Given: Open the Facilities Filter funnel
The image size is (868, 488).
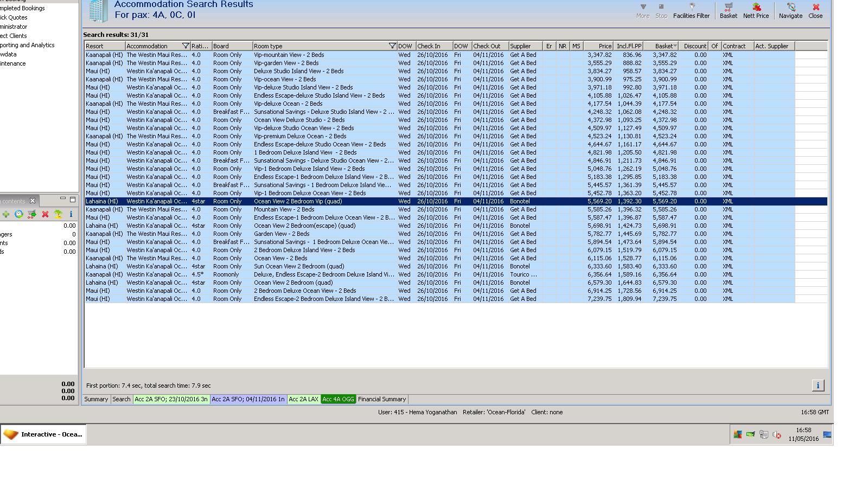Looking at the screenshot, I should [691, 10].
